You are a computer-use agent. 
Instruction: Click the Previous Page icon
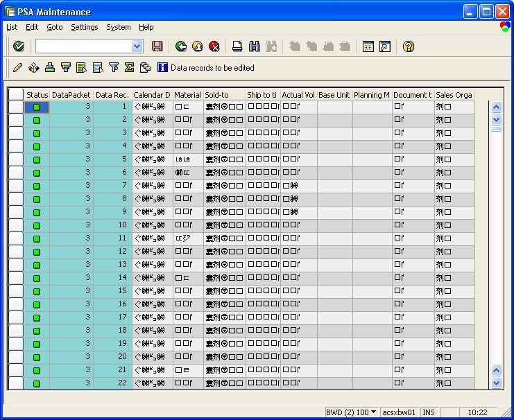point(311,46)
